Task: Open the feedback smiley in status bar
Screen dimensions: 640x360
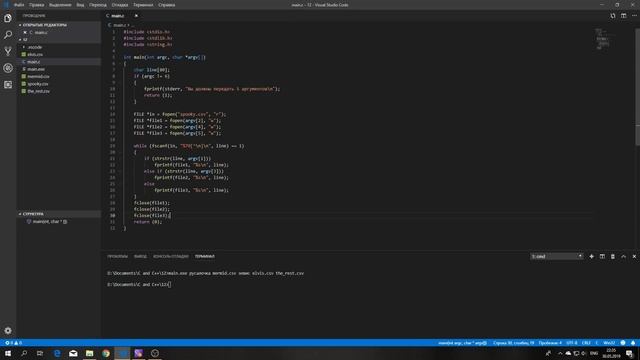Action: click(622, 343)
